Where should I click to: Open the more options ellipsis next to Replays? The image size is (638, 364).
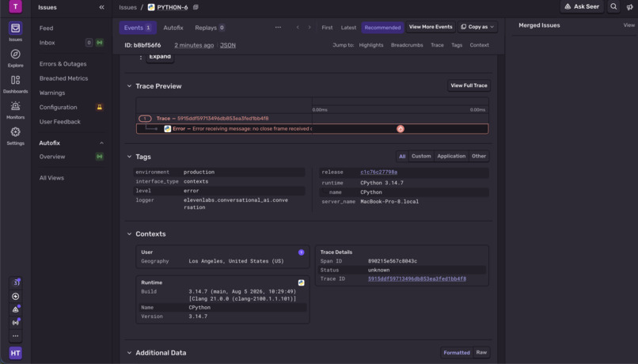coord(278,27)
